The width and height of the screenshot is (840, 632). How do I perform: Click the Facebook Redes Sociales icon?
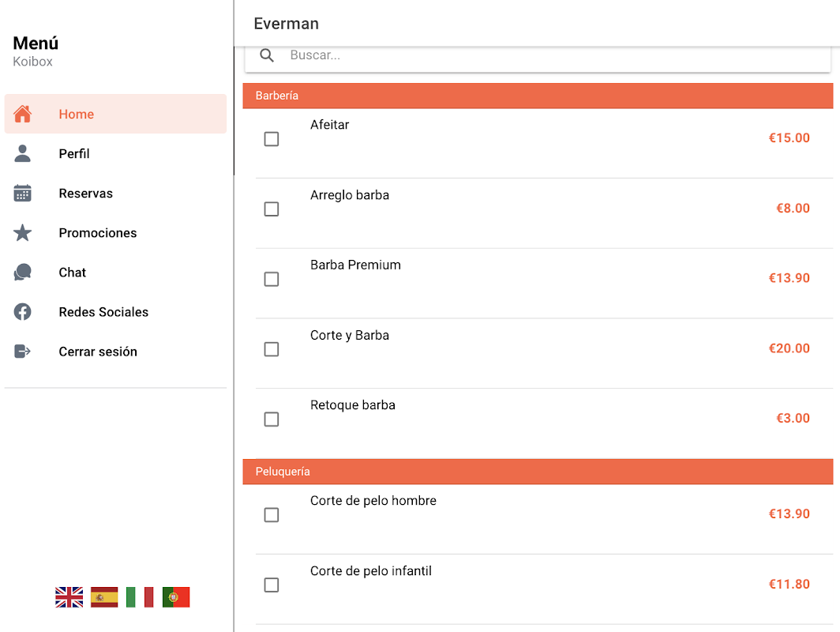click(23, 312)
